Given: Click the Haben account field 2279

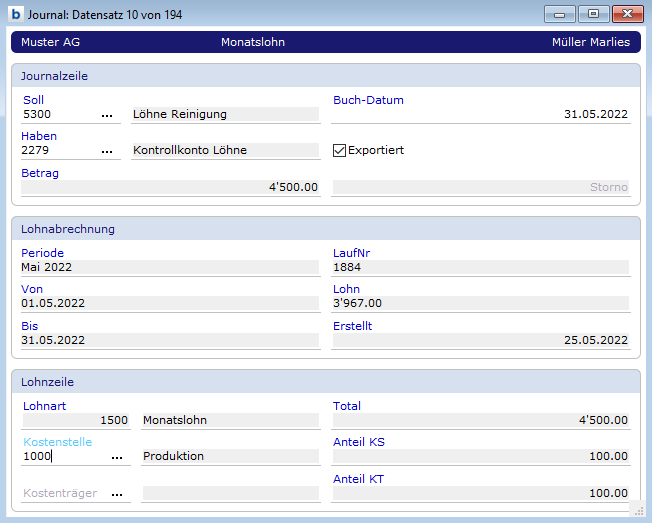Looking at the screenshot, I should (58, 151).
